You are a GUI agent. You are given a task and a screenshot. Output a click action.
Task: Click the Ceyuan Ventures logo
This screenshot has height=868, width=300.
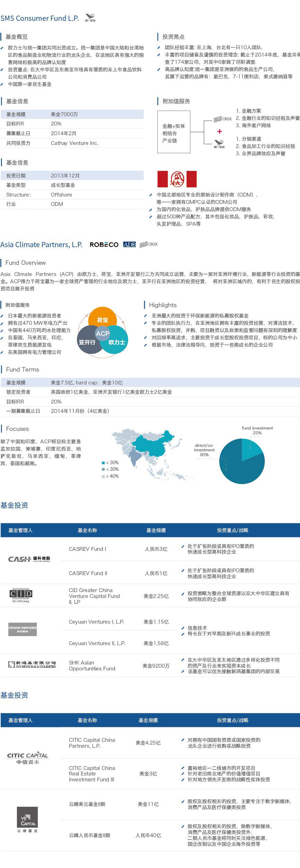tap(23, 630)
